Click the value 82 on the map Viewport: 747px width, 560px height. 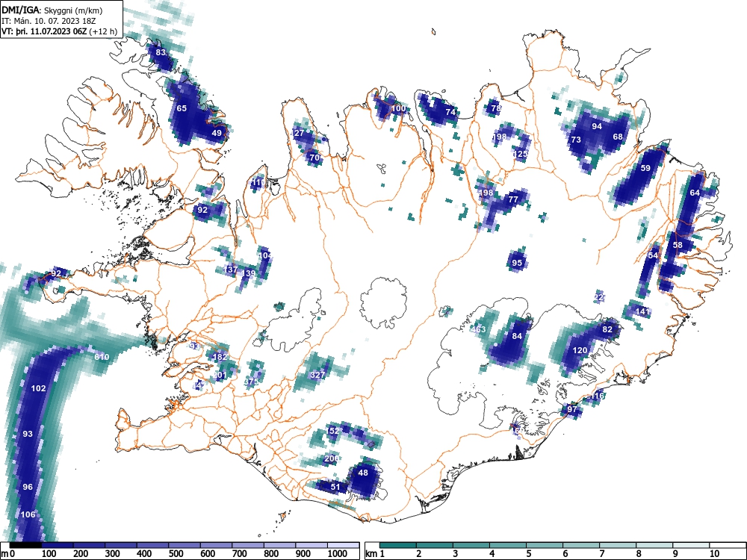tap(607, 329)
